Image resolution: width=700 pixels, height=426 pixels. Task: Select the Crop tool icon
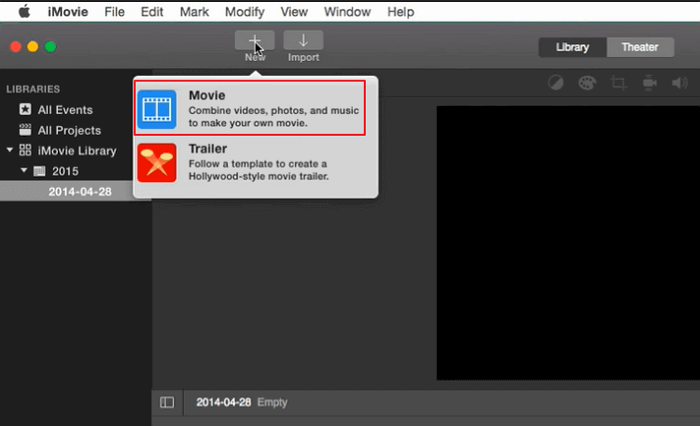[x=618, y=84]
